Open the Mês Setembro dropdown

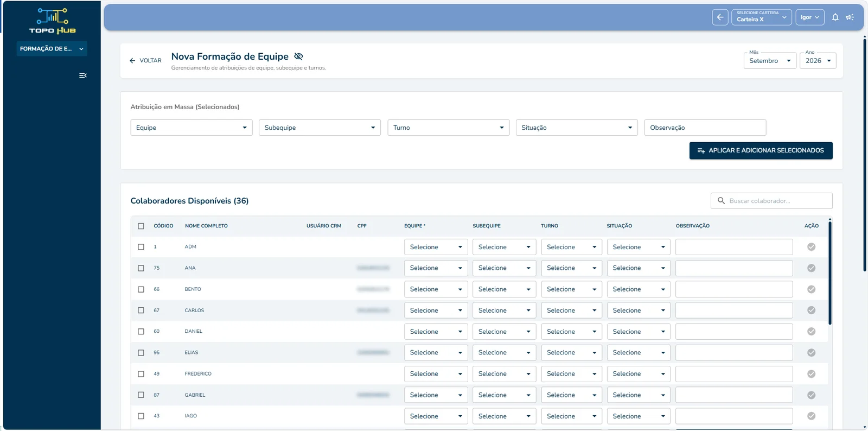[770, 60]
